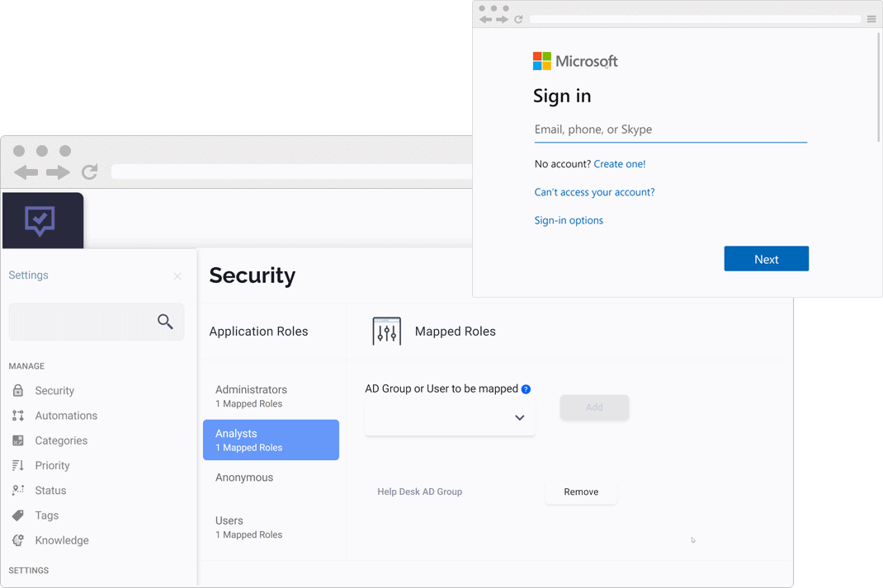
Task: Select the Administrators application role
Action: (271, 396)
